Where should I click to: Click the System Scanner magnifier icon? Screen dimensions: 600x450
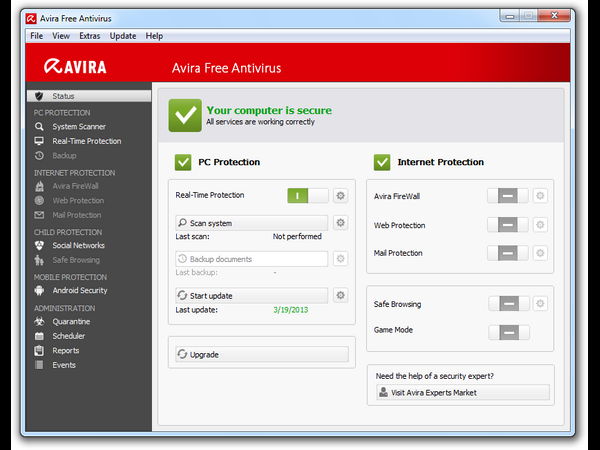pyautogui.click(x=39, y=126)
